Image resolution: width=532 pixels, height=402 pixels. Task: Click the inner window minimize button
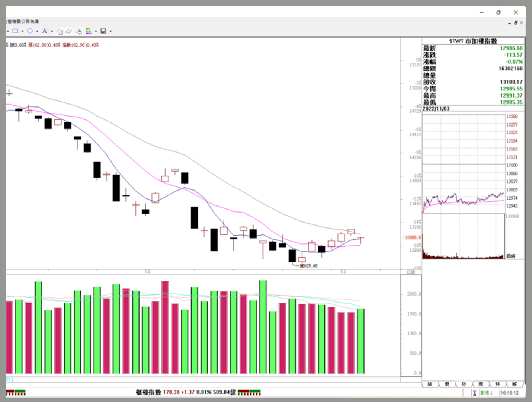click(x=510, y=23)
